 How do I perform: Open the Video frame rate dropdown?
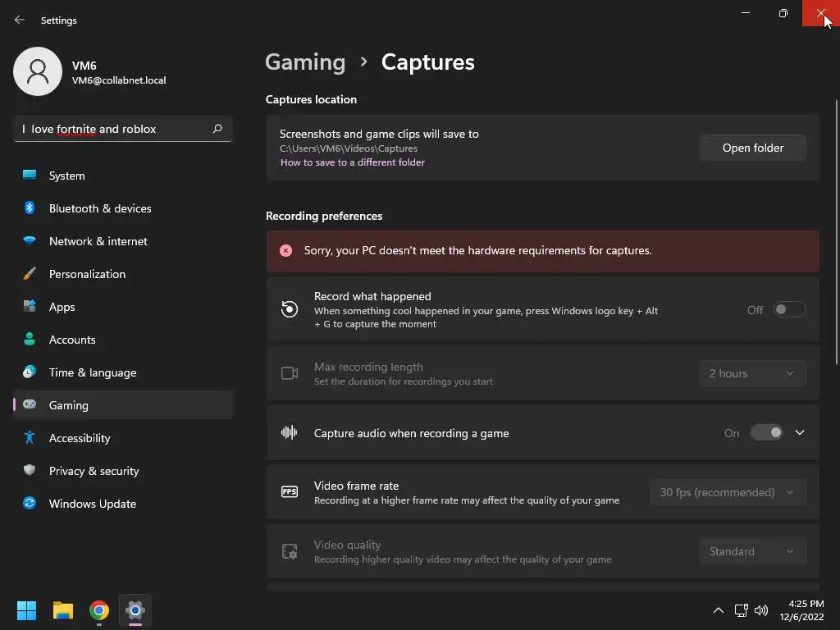click(728, 492)
